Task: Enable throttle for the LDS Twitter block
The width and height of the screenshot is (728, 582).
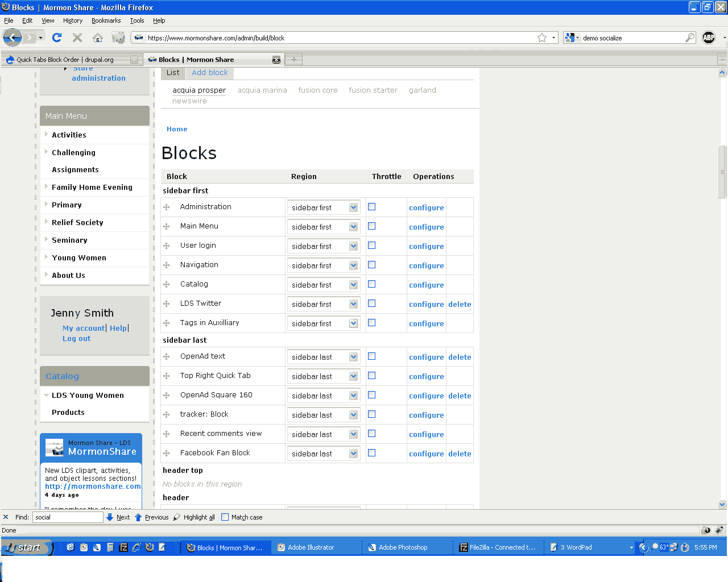Action: click(x=371, y=303)
